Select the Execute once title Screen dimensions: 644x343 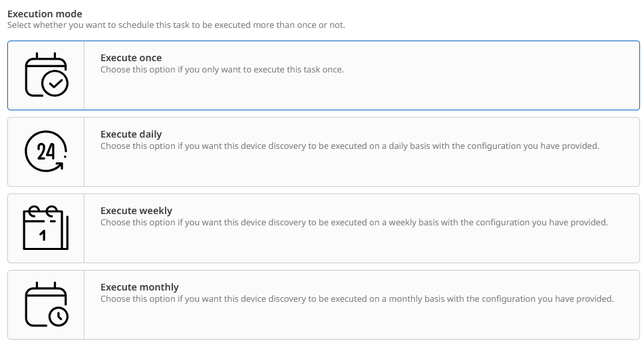pos(131,58)
